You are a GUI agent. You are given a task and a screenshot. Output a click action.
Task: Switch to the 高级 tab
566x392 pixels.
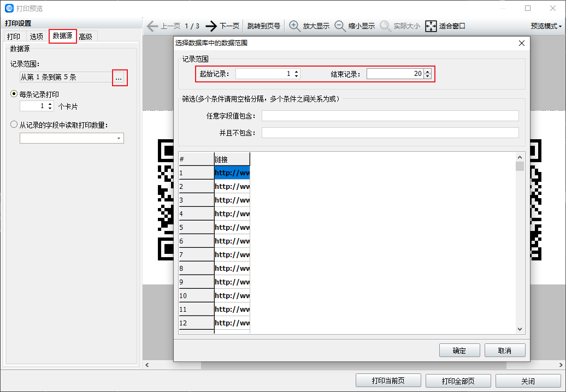click(86, 37)
